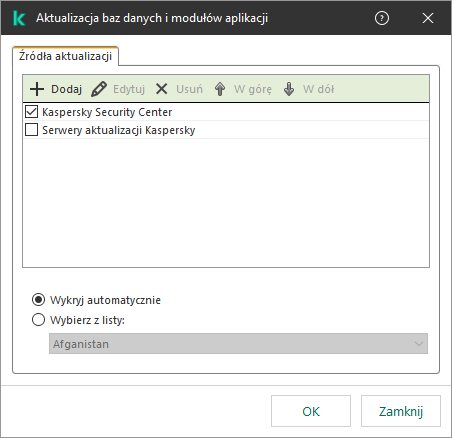Confirm settings with the OK button
Viewport: 452px width, 438px height.
coord(311,411)
